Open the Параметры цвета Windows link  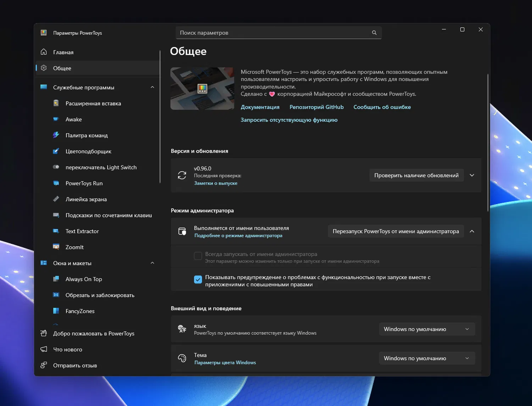[225, 362]
